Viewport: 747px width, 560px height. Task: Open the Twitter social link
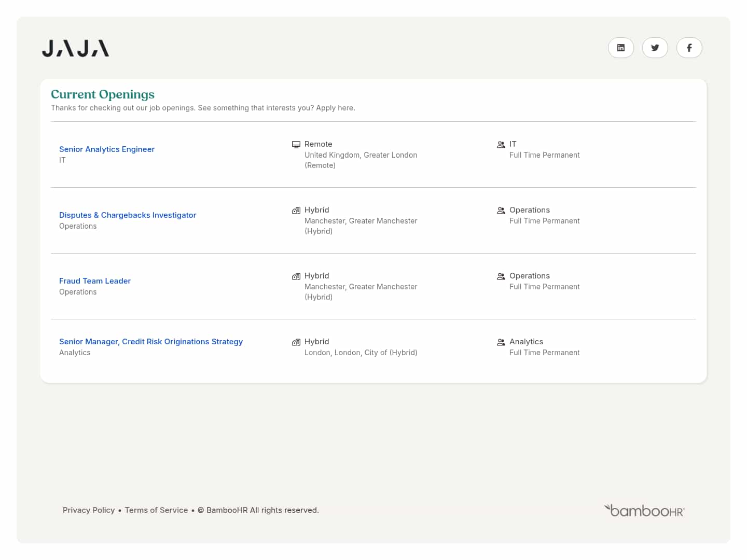pos(655,48)
